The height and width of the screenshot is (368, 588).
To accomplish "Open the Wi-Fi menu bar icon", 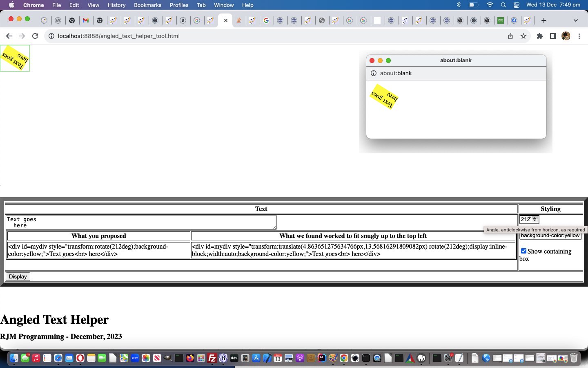I will pyautogui.click(x=490, y=5).
